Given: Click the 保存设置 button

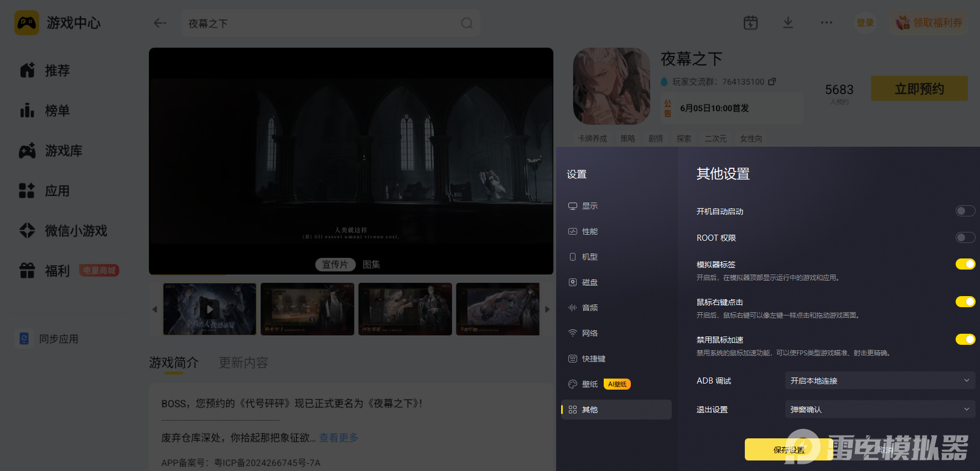Looking at the screenshot, I should tap(789, 449).
